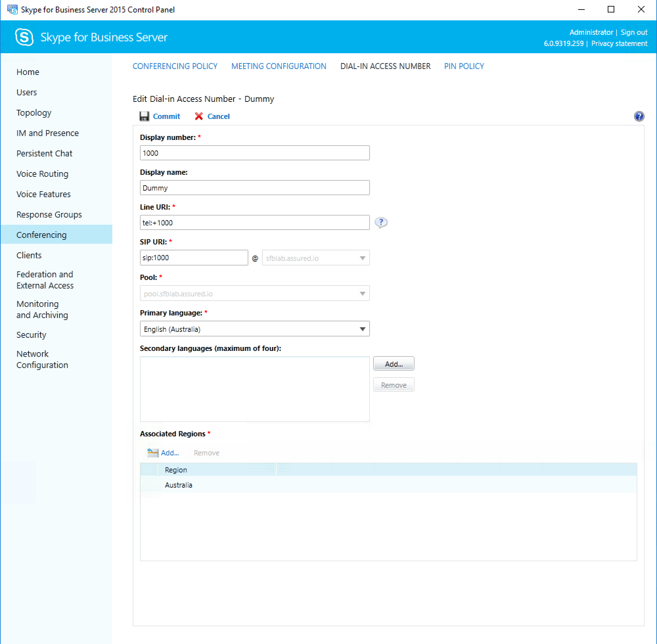Click the Associated Regions Add icon
657x644 pixels.
point(152,452)
